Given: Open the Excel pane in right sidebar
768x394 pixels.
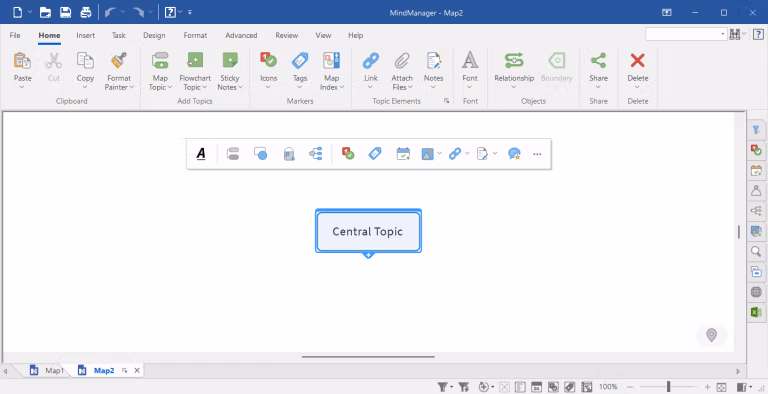Looking at the screenshot, I should click(x=756, y=312).
